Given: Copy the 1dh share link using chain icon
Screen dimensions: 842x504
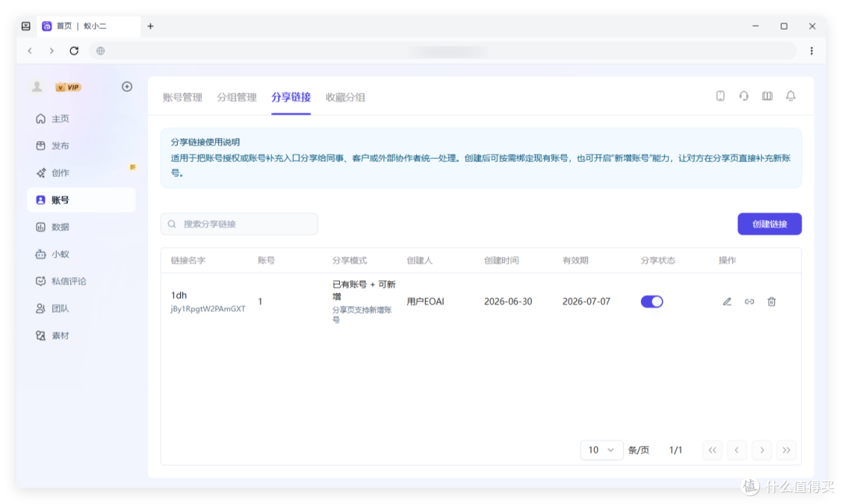Looking at the screenshot, I should 749,301.
